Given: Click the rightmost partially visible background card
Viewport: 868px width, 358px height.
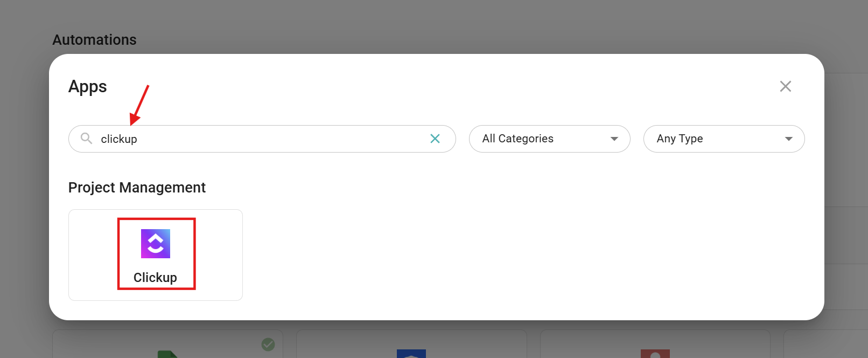Looking at the screenshot, I should [x=825, y=345].
